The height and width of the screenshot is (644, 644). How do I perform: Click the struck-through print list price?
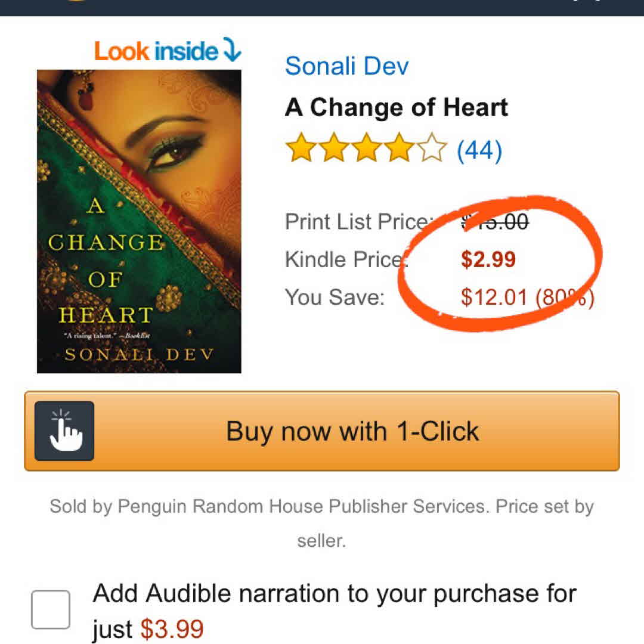pyautogui.click(x=495, y=222)
